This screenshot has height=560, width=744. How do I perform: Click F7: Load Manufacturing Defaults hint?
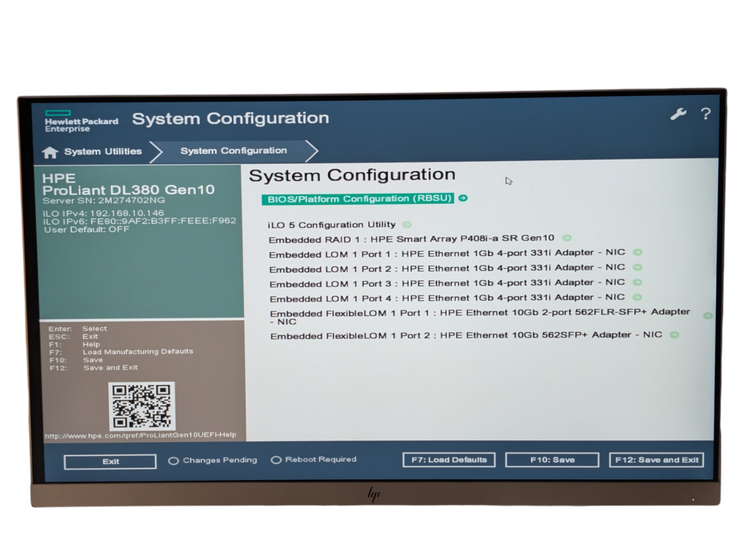tap(121, 352)
